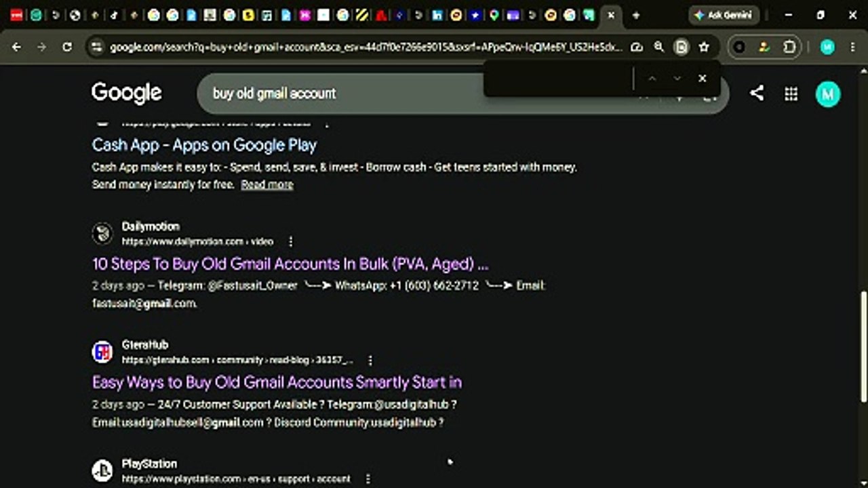The width and height of the screenshot is (868, 488).
Task: Switch to the magenta icon tab
Action: pos(305,15)
